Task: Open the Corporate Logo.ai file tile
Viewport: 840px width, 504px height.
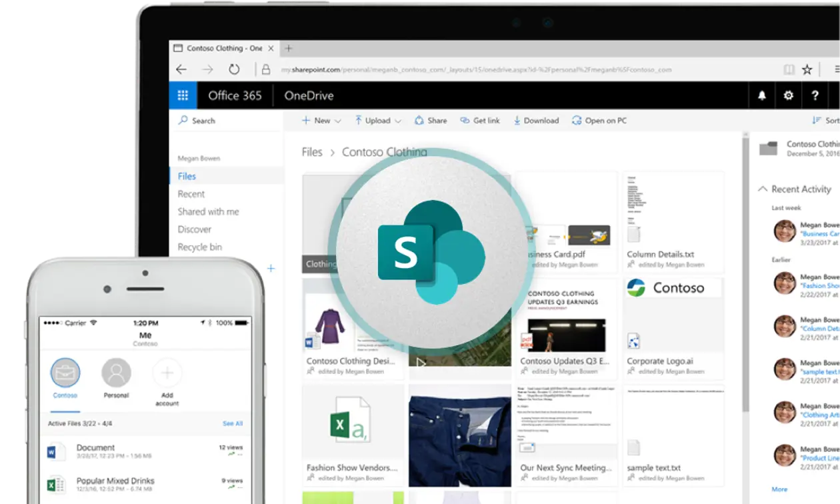Action: (x=674, y=329)
